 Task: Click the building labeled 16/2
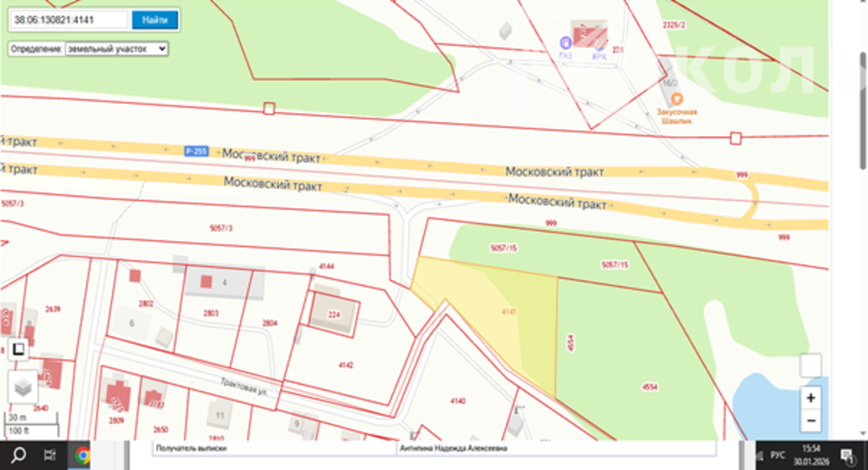(x=670, y=82)
